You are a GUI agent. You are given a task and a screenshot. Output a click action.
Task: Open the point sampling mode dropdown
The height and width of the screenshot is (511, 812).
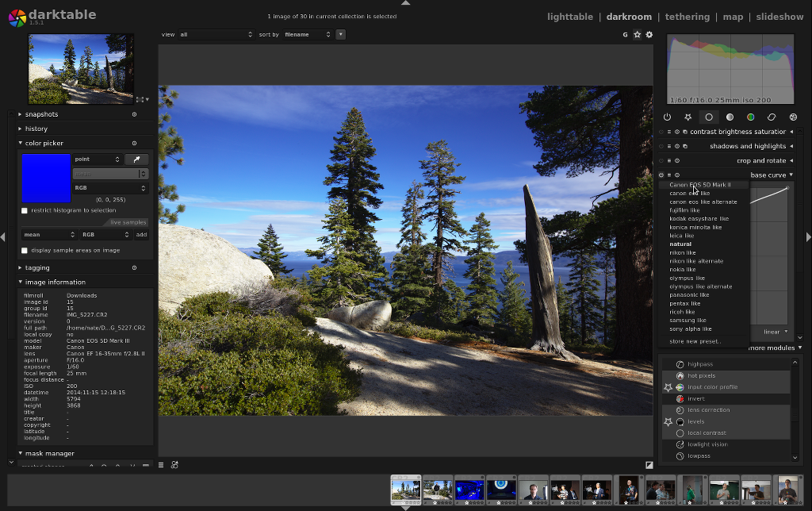click(x=97, y=159)
